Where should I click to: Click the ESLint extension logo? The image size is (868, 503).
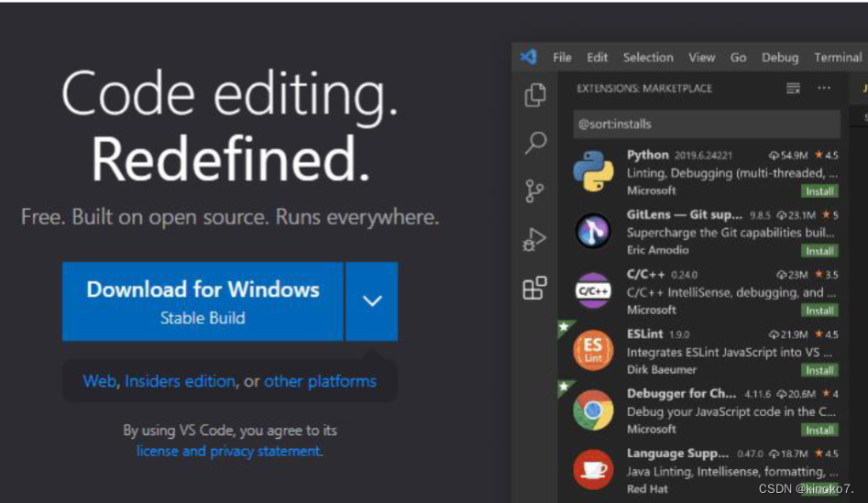[593, 350]
